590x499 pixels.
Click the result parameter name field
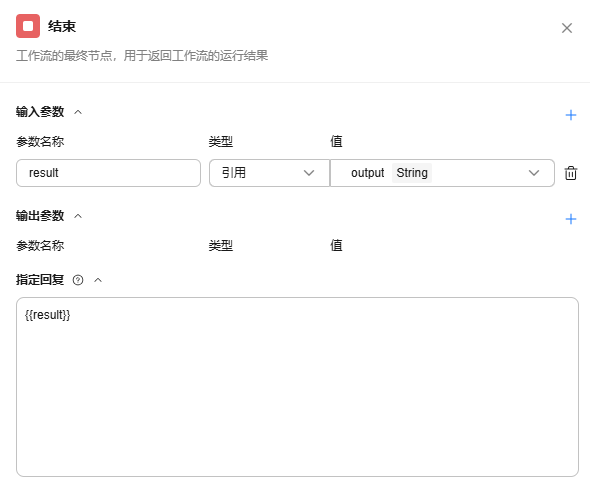[x=108, y=173]
